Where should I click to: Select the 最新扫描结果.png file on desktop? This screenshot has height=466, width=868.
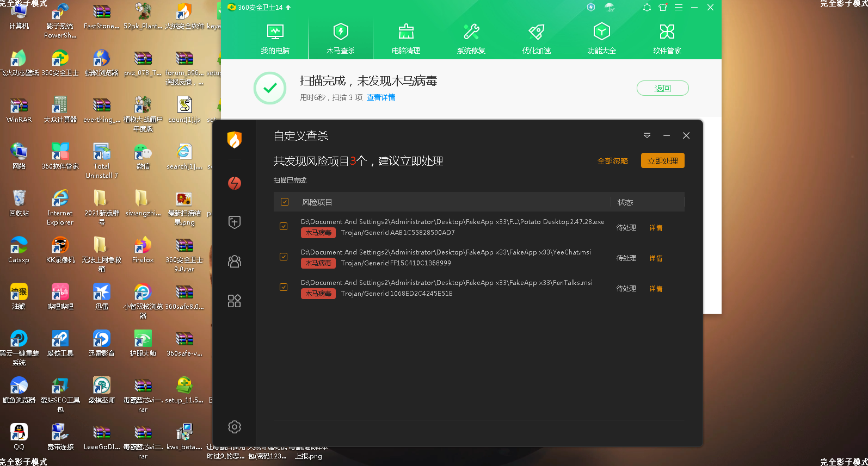click(184, 208)
